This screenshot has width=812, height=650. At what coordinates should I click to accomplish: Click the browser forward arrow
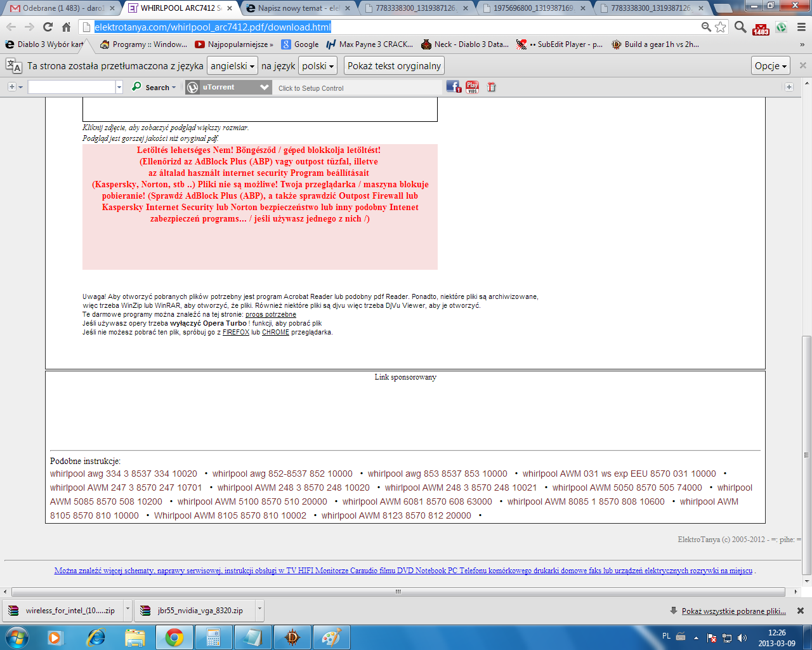29,27
